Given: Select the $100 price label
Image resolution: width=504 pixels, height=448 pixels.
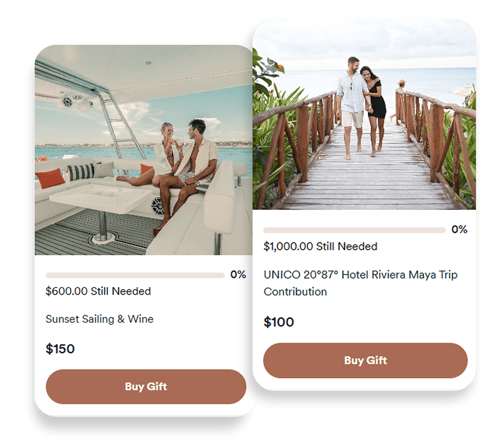Looking at the screenshot, I should 279,322.
